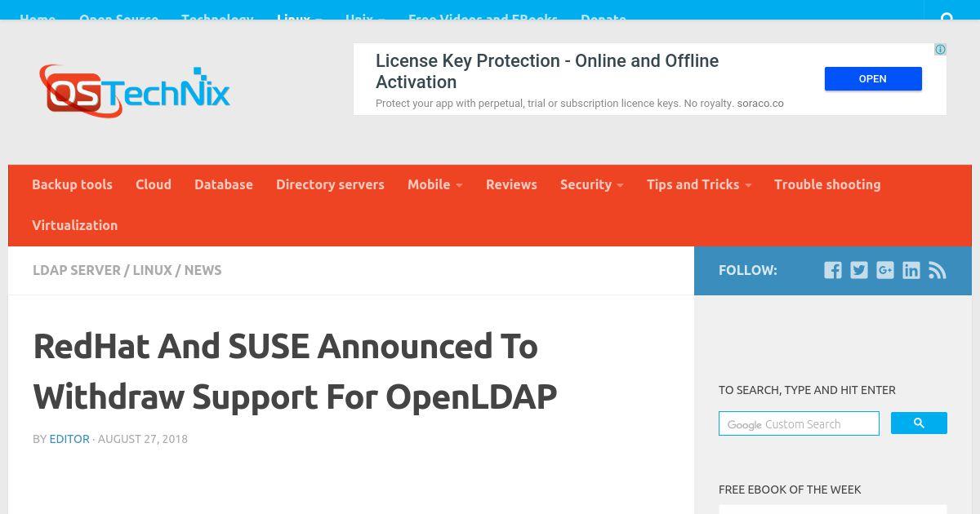Image resolution: width=980 pixels, height=514 pixels.
Task: Click the OSTechNix logo
Action: tap(135, 91)
